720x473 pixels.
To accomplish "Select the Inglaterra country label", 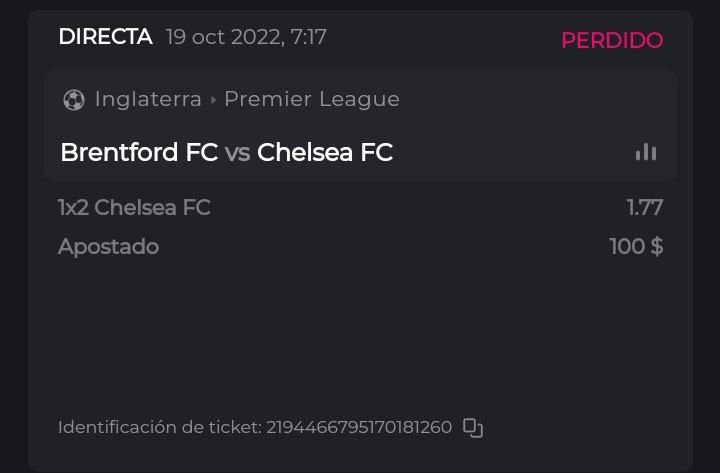I will (148, 99).
